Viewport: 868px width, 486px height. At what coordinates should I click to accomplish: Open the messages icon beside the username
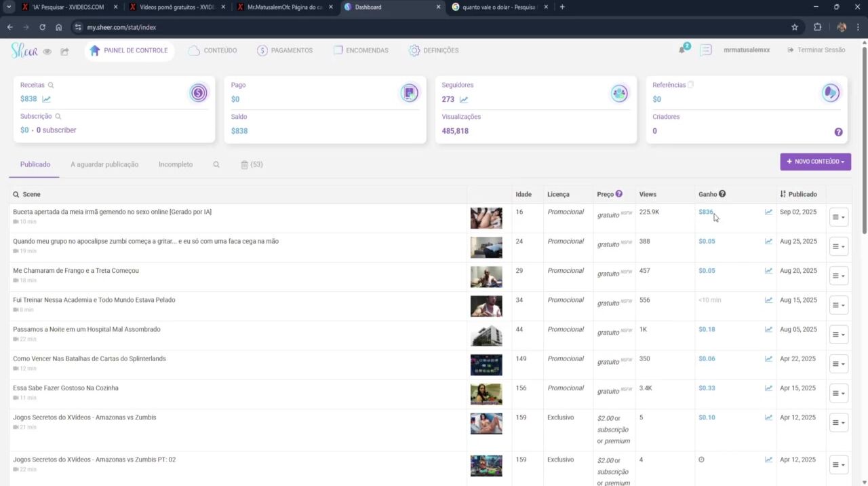click(x=706, y=50)
